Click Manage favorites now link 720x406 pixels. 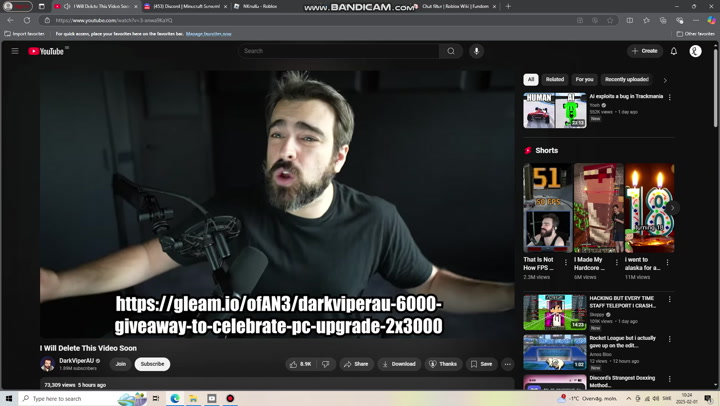(208, 34)
